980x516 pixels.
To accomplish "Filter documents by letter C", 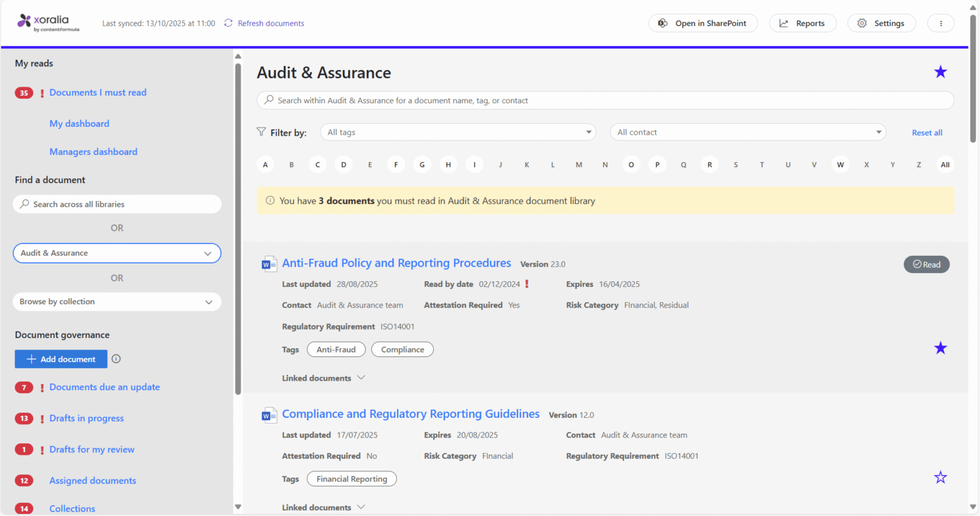I will [317, 165].
